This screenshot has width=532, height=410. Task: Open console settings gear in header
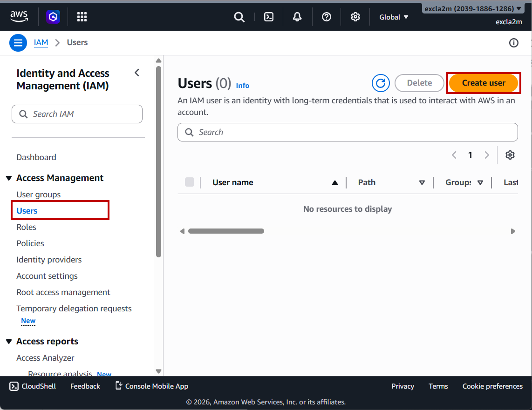tap(355, 17)
